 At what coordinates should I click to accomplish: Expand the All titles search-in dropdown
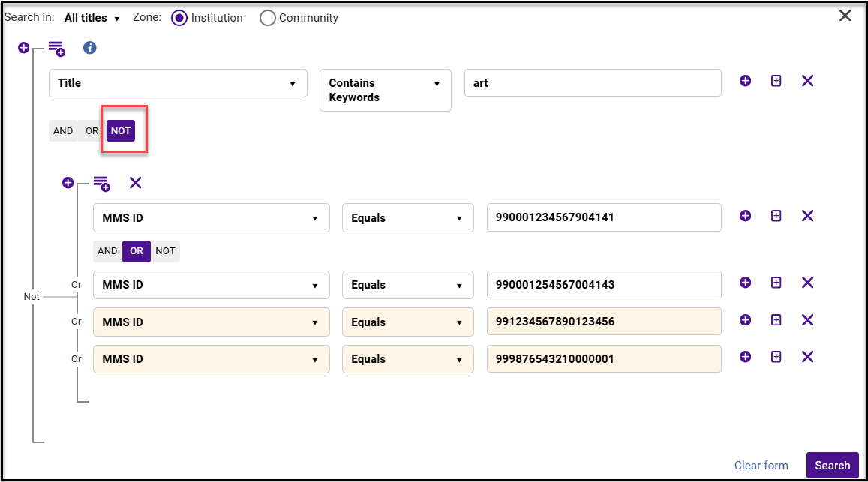click(92, 18)
